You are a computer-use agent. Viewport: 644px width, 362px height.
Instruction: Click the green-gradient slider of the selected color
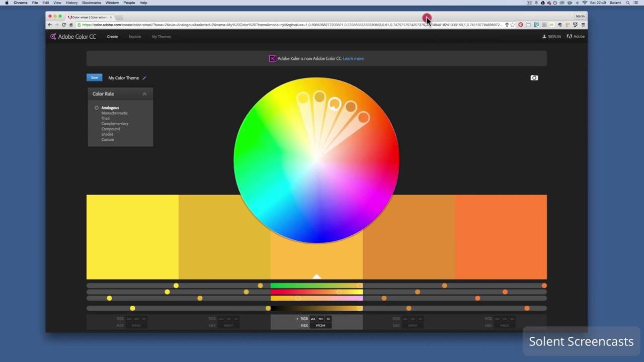pyautogui.click(x=316, y=286)
